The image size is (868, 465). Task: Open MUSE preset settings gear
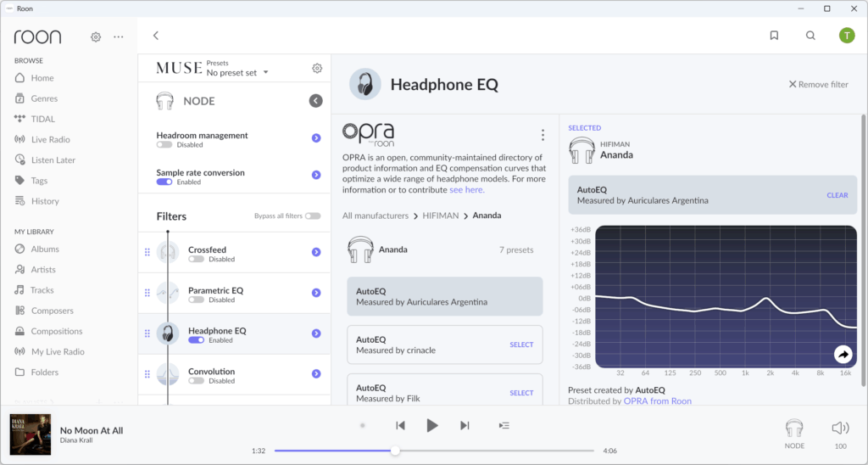pos(317,69)
